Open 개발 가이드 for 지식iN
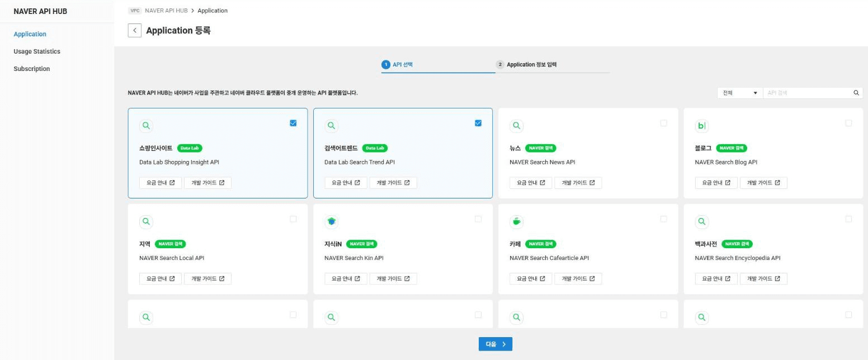This screenshot has height=360, width=868. click(393, 278)
